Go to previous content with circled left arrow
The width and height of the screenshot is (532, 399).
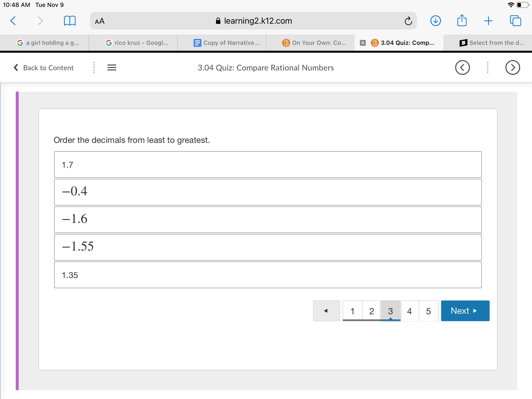point(462,67)
